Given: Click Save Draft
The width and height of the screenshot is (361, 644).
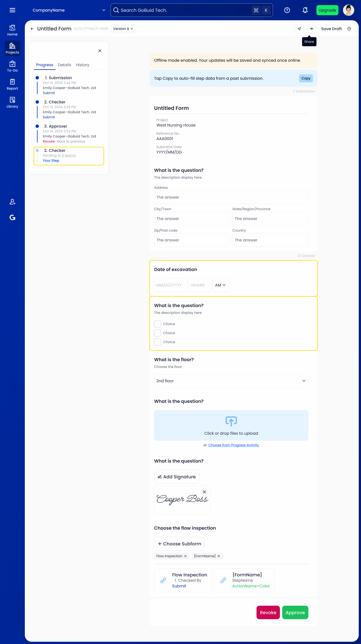Looking at the screenshot, I should pos(332,29).
